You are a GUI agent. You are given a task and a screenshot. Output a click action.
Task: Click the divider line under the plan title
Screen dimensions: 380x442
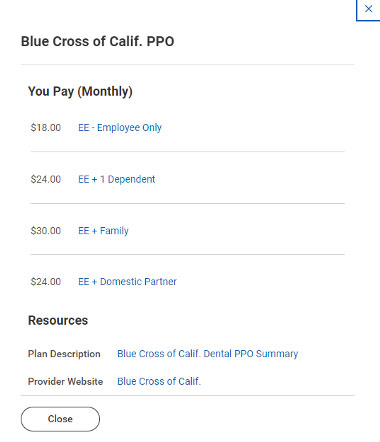[x=188, y=64]
